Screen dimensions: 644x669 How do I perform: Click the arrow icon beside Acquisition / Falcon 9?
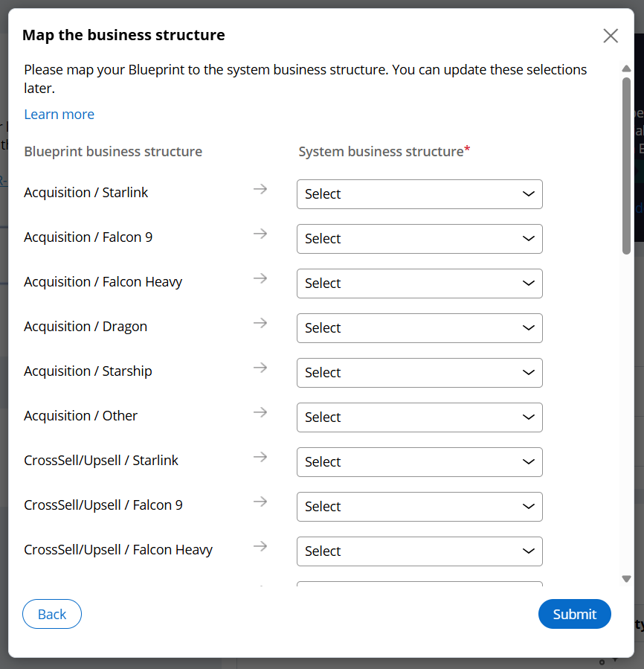[x=260, y=234]
